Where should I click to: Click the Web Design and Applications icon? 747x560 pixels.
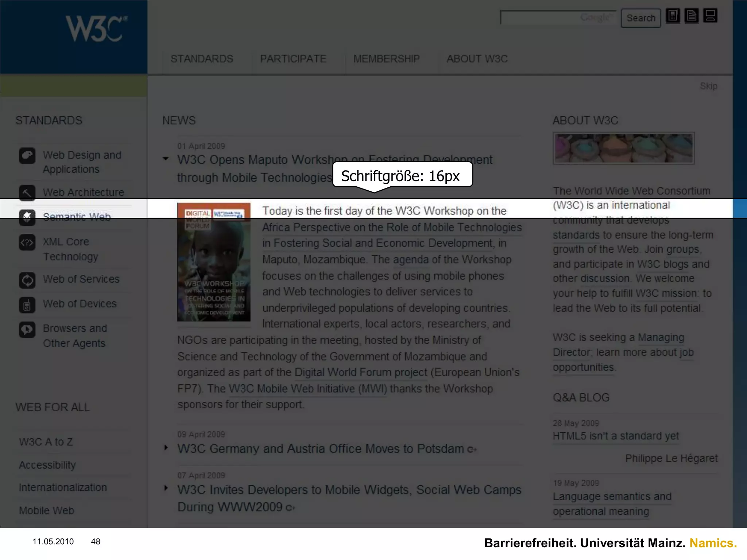click(x=27, y=156)
